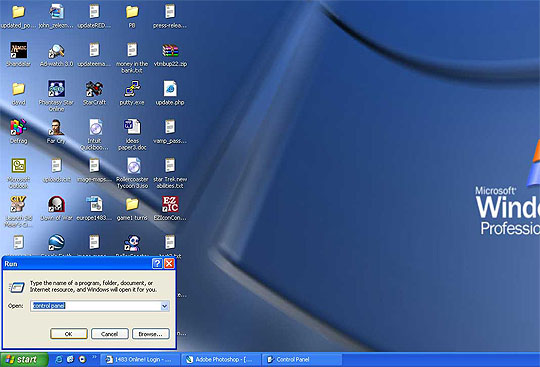The width and height of the screenshot is (540, 367).
Task: Select the Shandalar game shortcut
Action: (19, 51)
